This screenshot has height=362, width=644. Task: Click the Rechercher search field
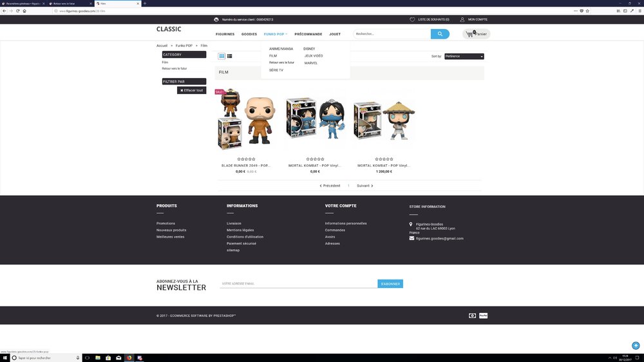(x=392, y=34)
